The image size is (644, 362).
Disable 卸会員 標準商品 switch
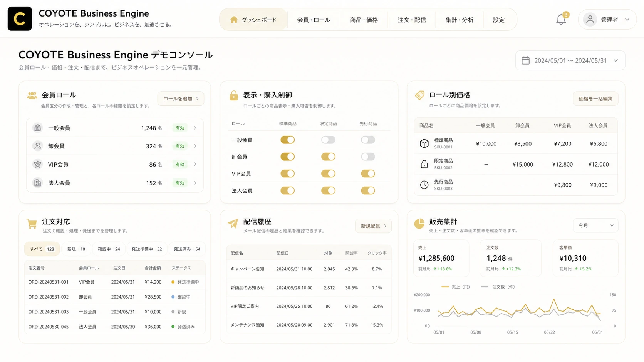[287, 157]
